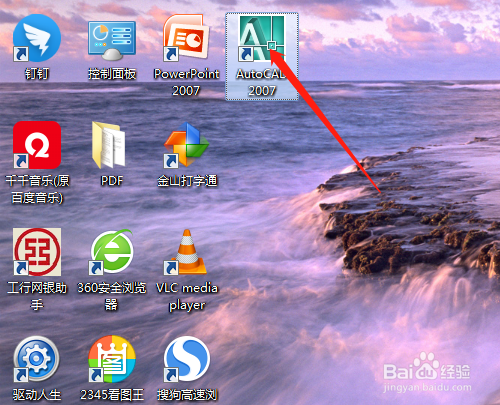Open the 千千音乐 music player icon
The width and height of the screenshot is (500, 405).
(37, 145)
